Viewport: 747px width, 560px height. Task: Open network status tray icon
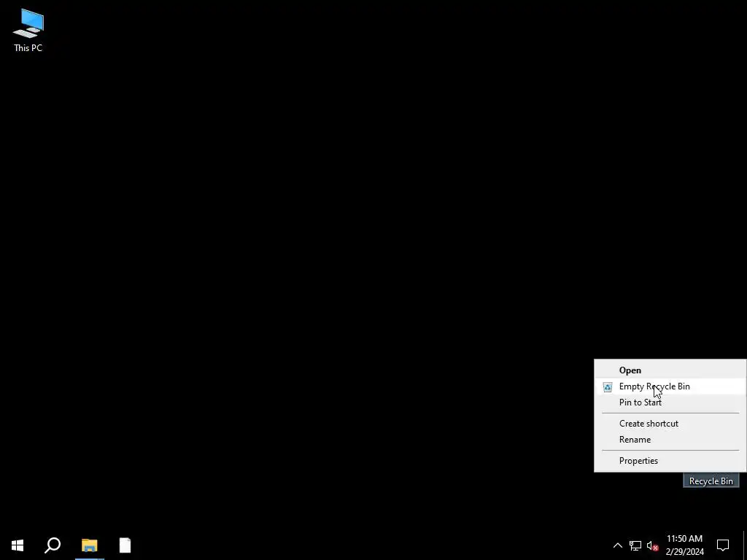pyautogui.click(x=635, y=545)
